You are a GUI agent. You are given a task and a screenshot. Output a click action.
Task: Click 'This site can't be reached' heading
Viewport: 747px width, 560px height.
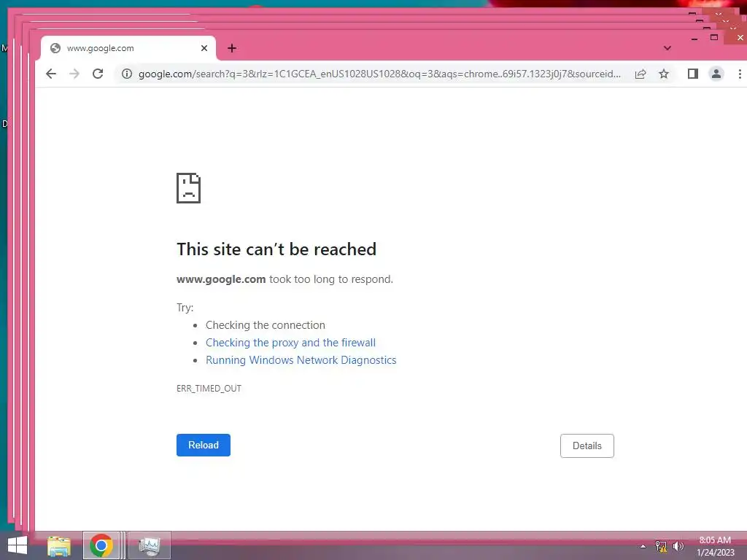point(276,249)
